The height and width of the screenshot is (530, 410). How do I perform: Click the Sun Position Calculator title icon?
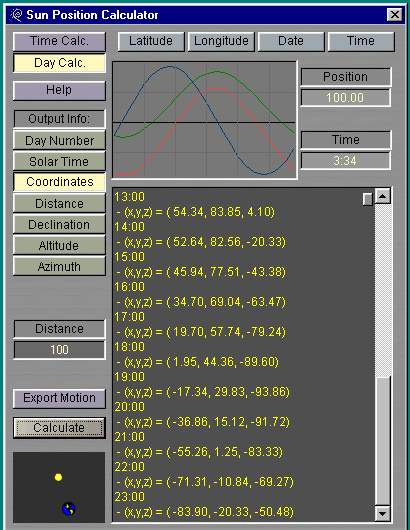point(16,15)
